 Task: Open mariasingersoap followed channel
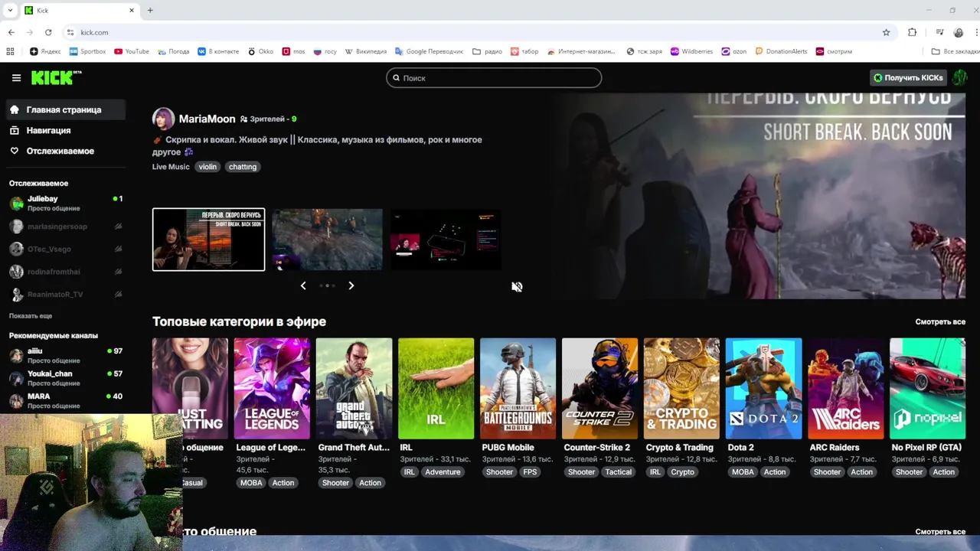click(66, 227)
